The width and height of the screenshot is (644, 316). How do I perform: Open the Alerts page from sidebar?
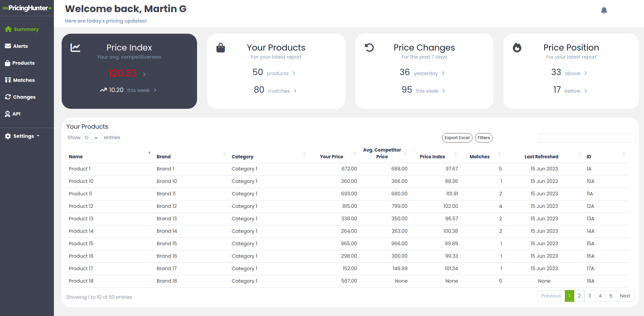tap(20, 46)
